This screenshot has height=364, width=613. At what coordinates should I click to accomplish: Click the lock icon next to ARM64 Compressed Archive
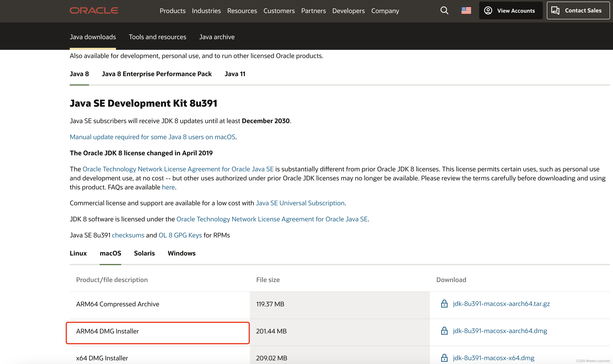pos(444,303)
